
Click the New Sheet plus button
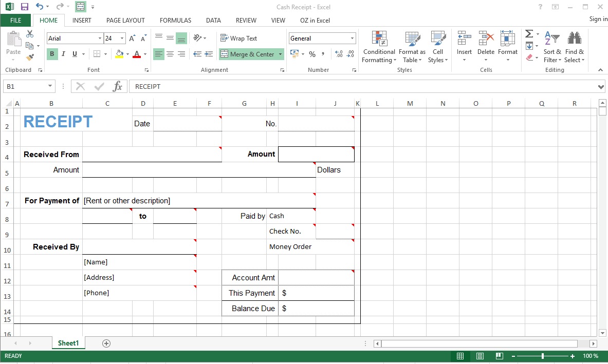pyautogui.click(x=106, y=343)
